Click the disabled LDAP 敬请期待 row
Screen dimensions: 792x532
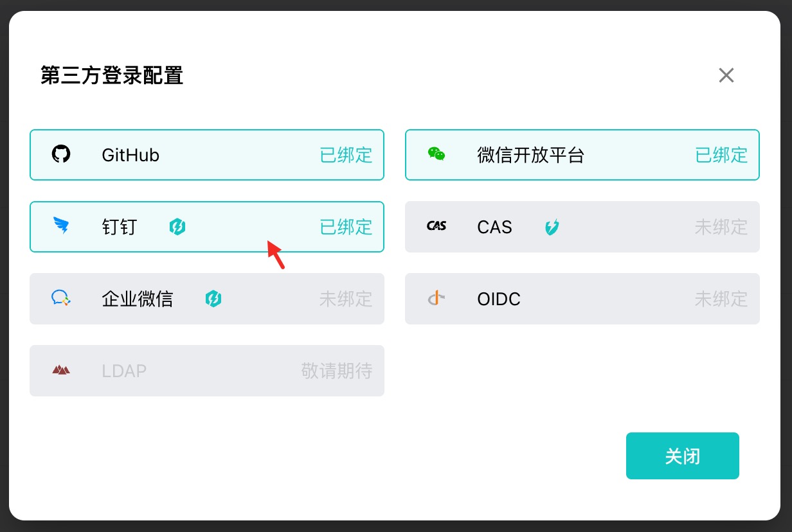[x=207, y=371]
